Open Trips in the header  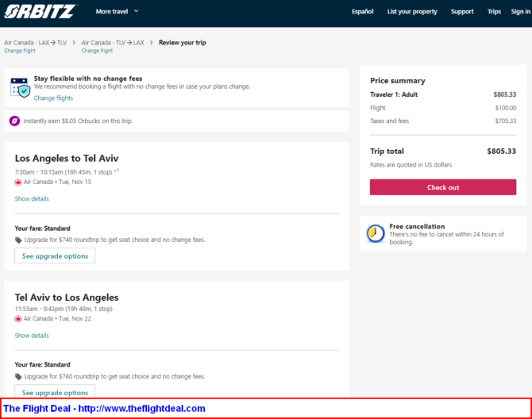coord(494,12)
